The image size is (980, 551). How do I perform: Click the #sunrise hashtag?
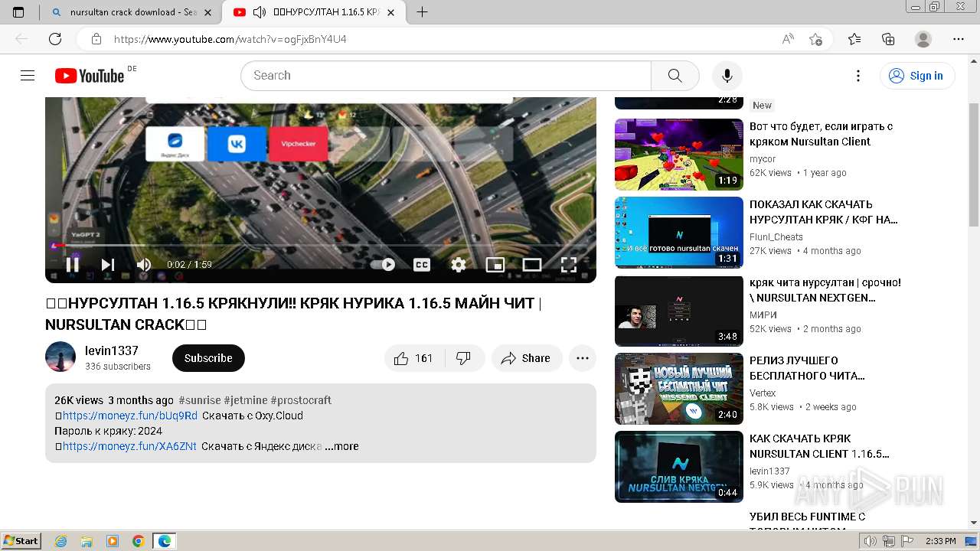[x=200, y=400]
